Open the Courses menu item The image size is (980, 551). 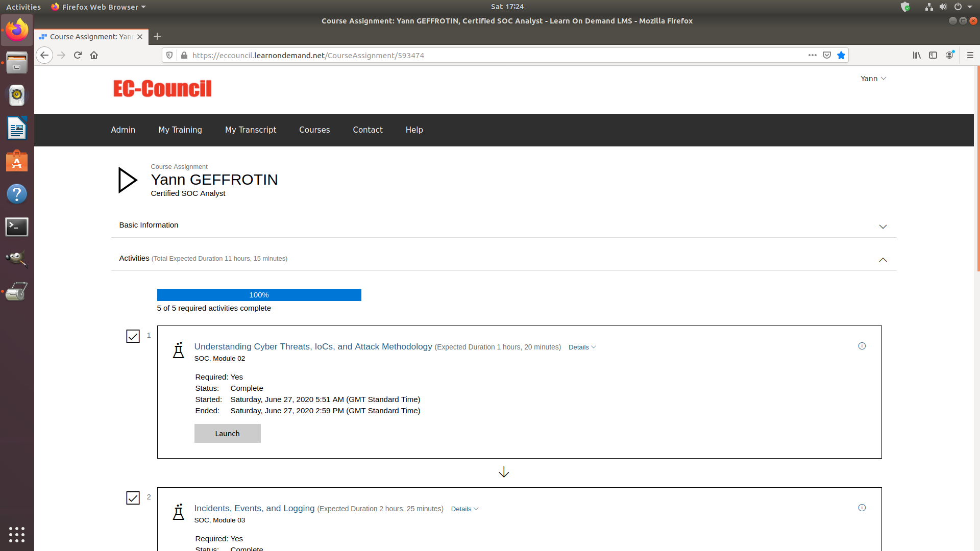(314, 130)
